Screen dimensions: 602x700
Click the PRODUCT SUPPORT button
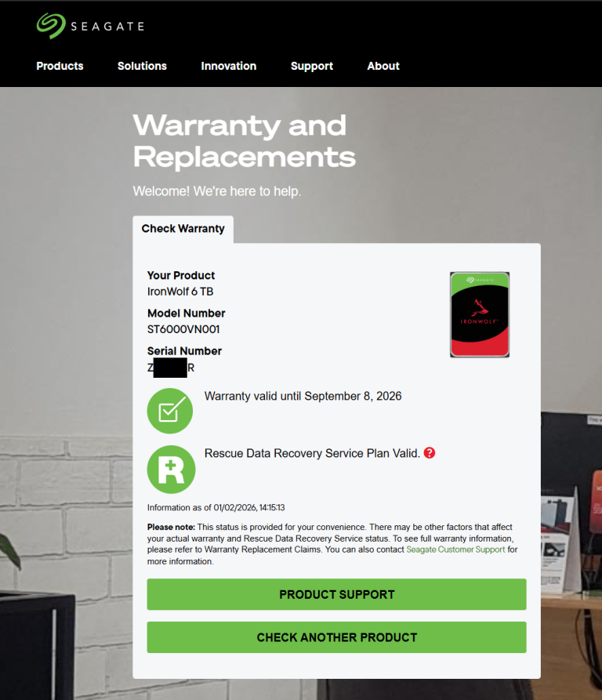337,594
